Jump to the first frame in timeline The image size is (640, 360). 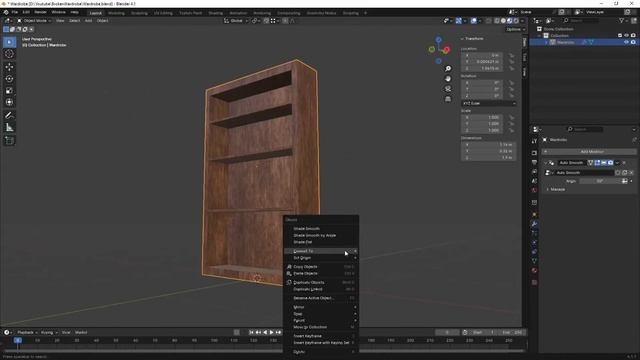tap(251, 332)
